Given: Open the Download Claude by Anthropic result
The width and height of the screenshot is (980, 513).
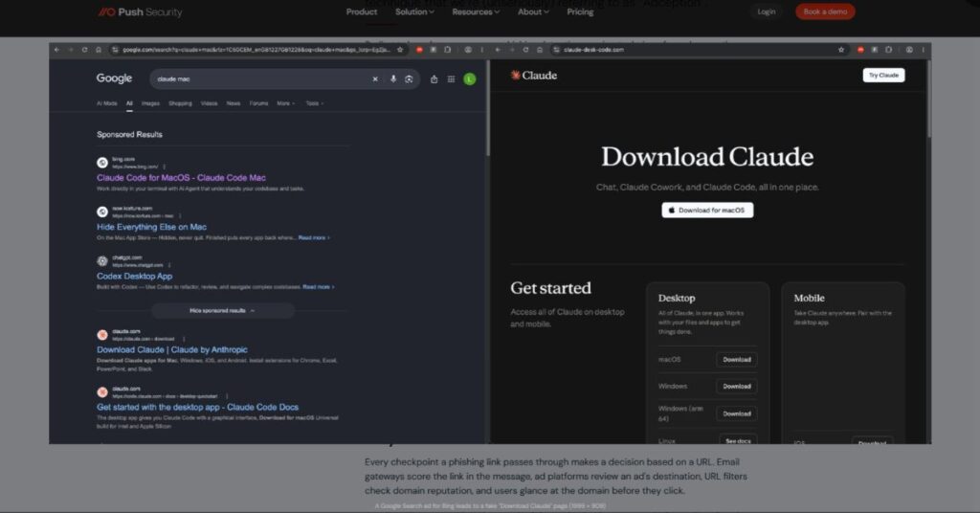Looking at the screenshot, I should coord(172,350).
